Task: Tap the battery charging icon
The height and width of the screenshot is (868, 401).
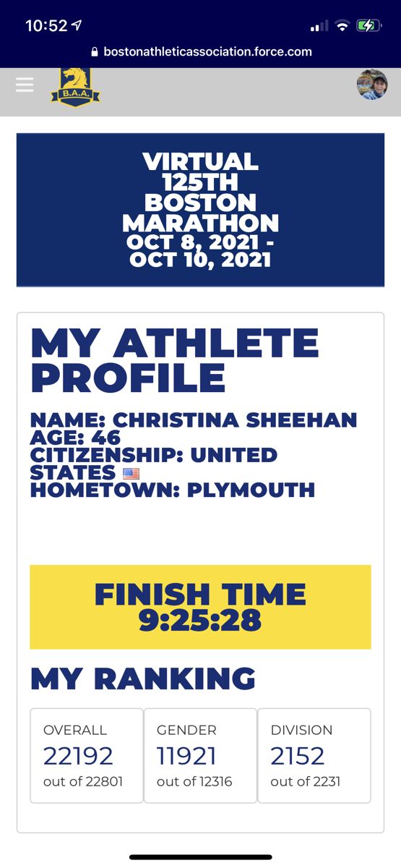Action: tap(368, 26)
